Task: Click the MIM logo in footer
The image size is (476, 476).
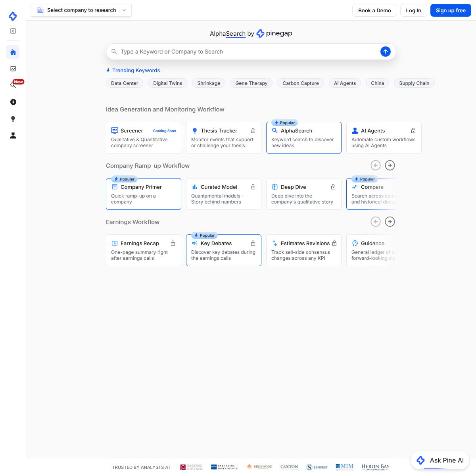Action: pos(344,466)
